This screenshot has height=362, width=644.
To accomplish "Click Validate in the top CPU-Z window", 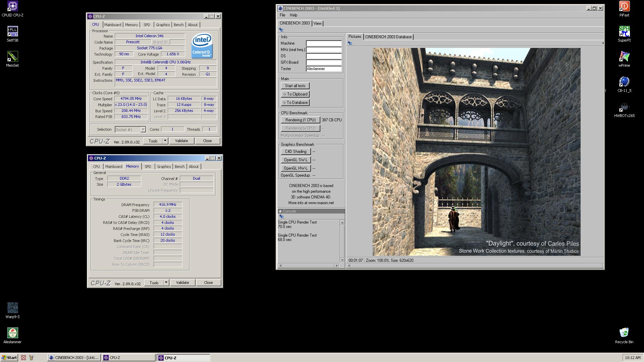I will point(181,141).
